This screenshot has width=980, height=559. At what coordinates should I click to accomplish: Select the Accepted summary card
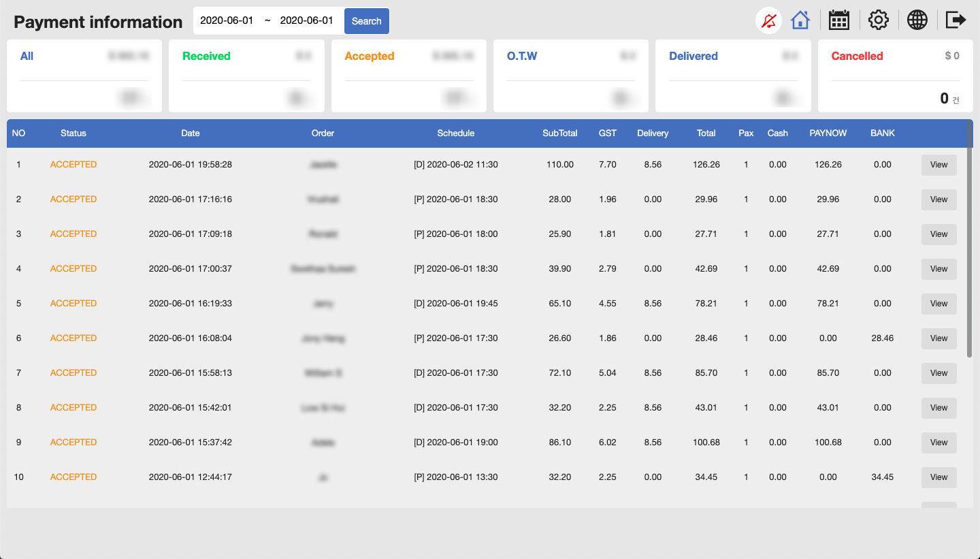coord(408,76)
